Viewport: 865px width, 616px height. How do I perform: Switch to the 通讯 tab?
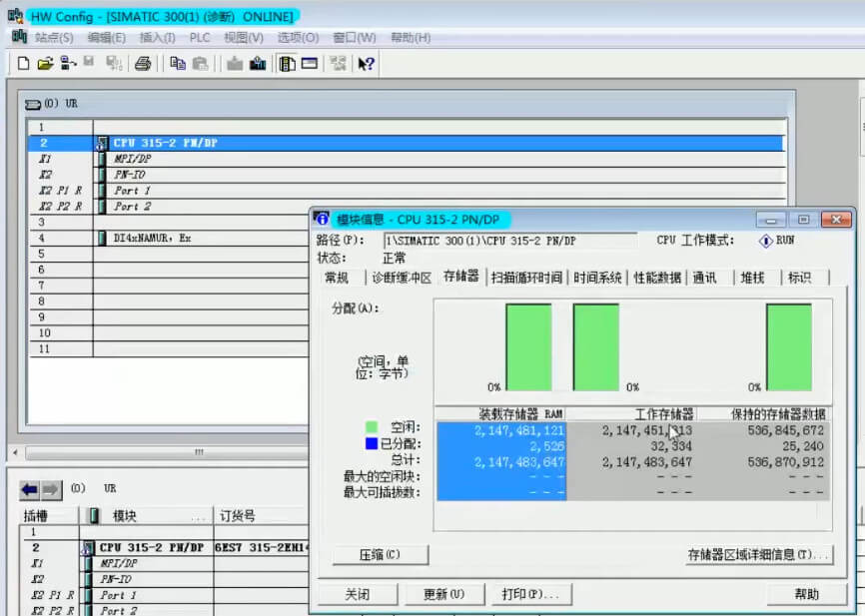click(704, 278)
